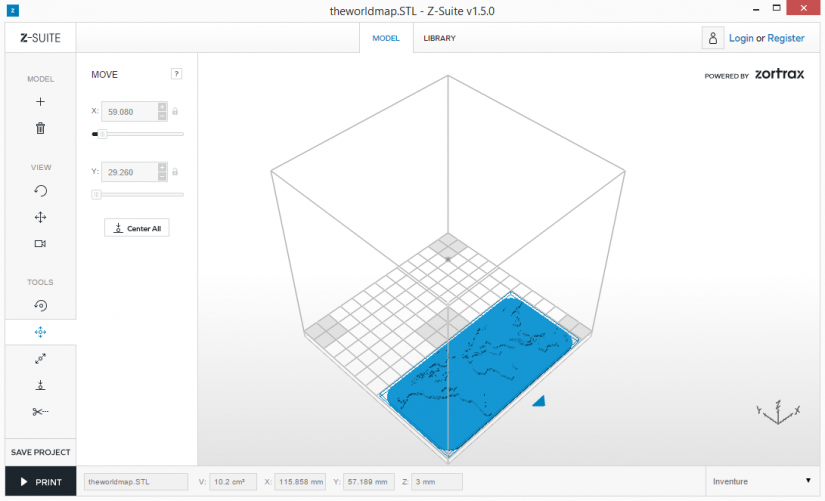Switch to the LIBRARY tab

pos(439,38)
